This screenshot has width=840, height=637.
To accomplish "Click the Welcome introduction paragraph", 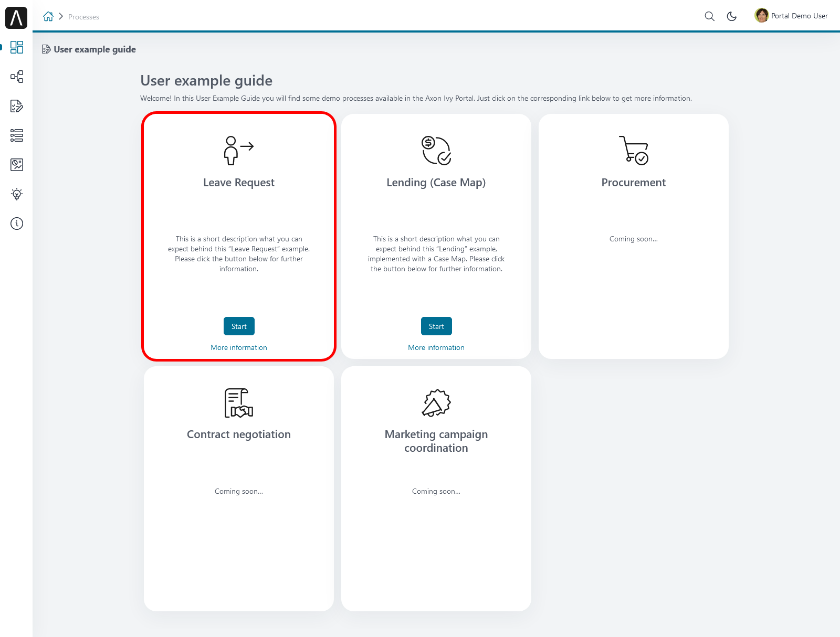I will coord(416,98).
